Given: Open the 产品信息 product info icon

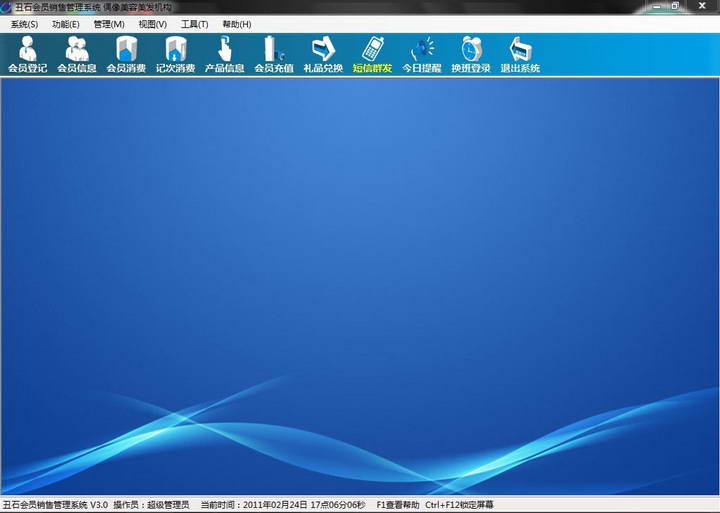Looking at the screenshot, I should pyautogui.click(x=225, y=54).
